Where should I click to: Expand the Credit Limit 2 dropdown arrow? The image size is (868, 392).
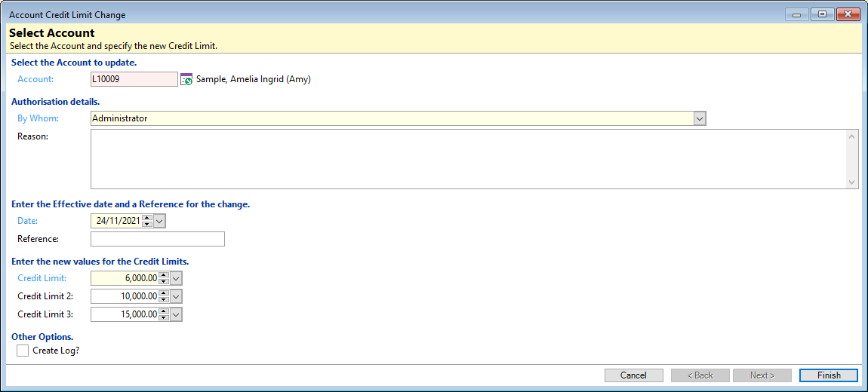pos(176,296)
